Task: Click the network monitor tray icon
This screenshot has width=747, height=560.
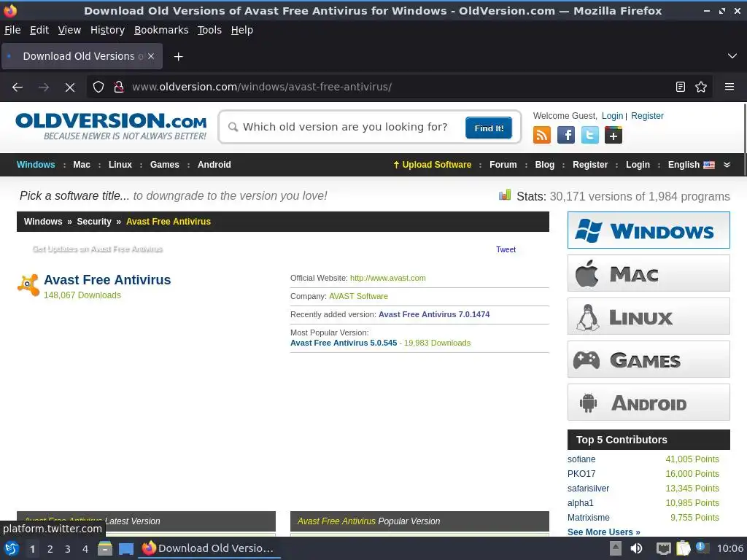Action: coord(664,548)
